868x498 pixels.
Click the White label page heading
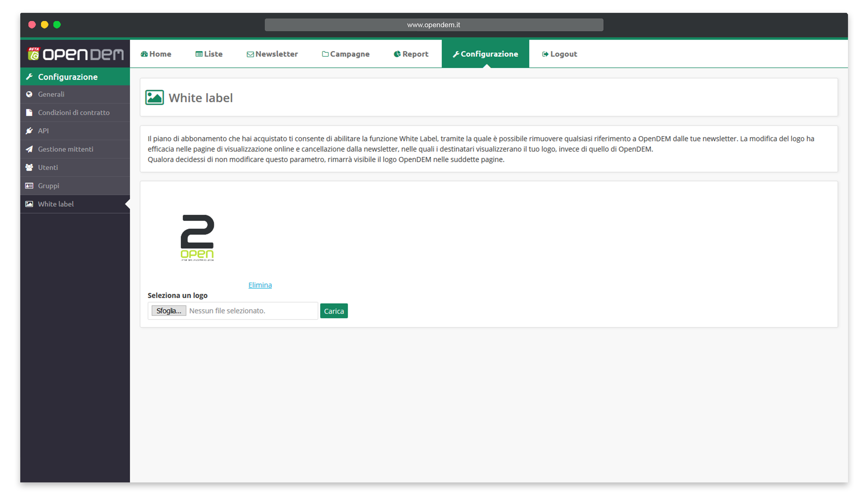point(201,98)
